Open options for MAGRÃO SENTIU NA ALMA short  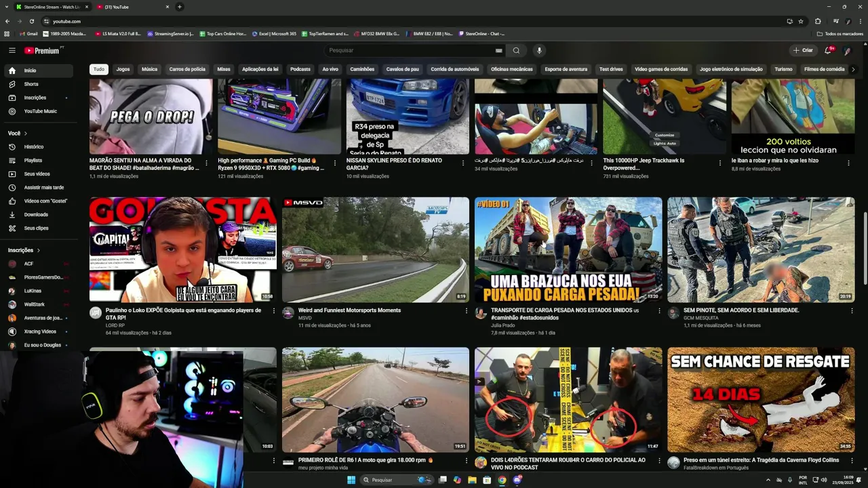click(x=206, y=163)
